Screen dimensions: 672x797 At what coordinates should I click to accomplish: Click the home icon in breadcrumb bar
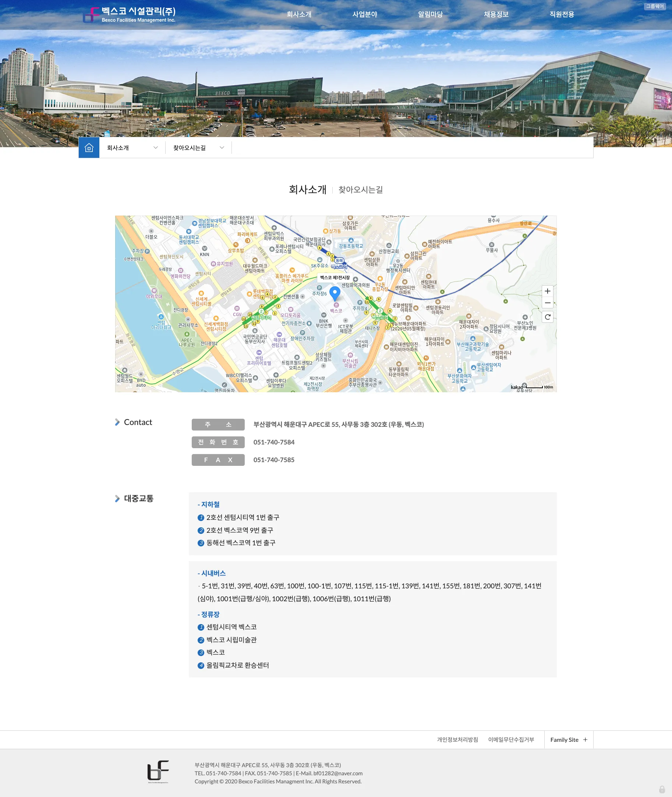tap(89, 147)
